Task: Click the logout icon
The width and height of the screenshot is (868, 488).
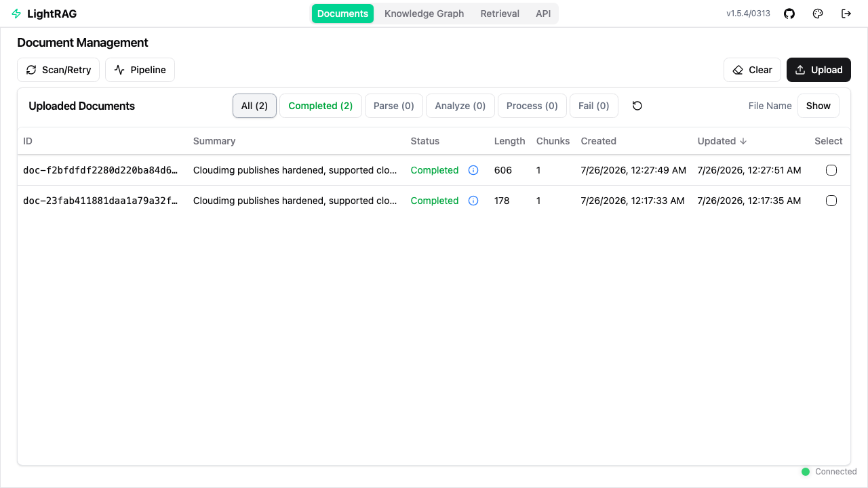Action: point(846,14)
